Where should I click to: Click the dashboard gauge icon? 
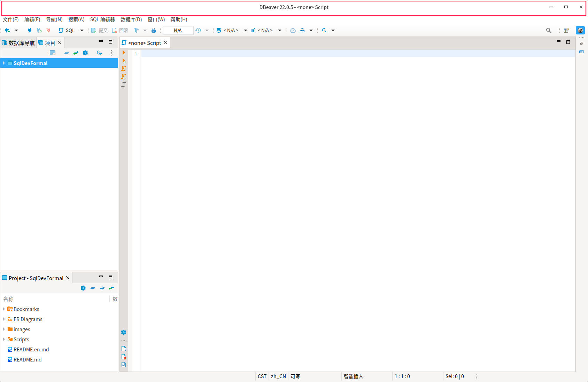pyautogui.click(x=293, y=30)
